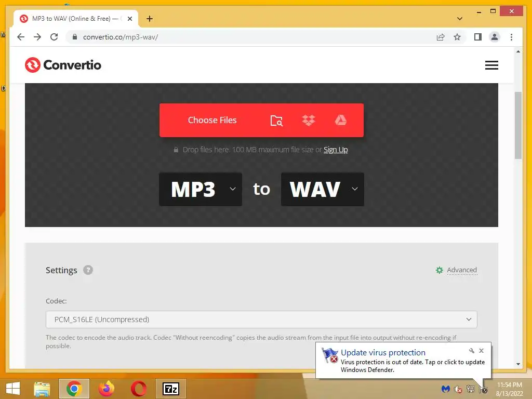This screenshot has height=399, width=532.
Task: Open notification options wrench icon
Action: tap(472, 351)
